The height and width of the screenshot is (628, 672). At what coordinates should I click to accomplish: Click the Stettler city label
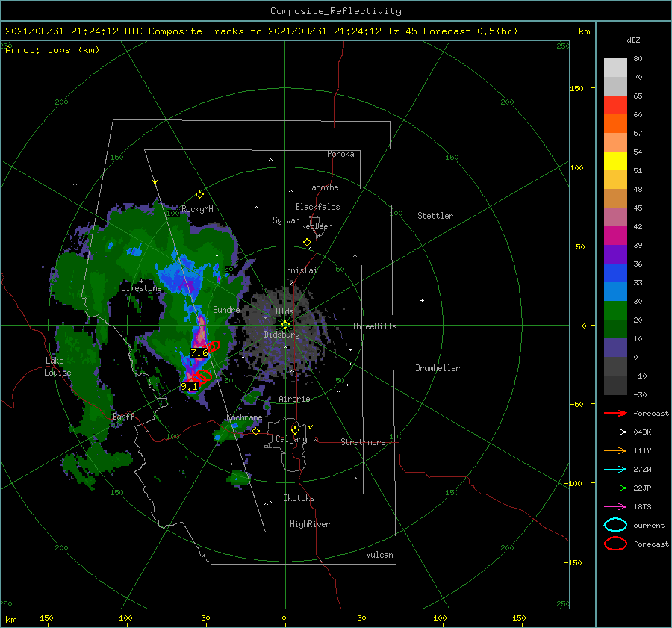pyautogui.click(x=435, y=216)
